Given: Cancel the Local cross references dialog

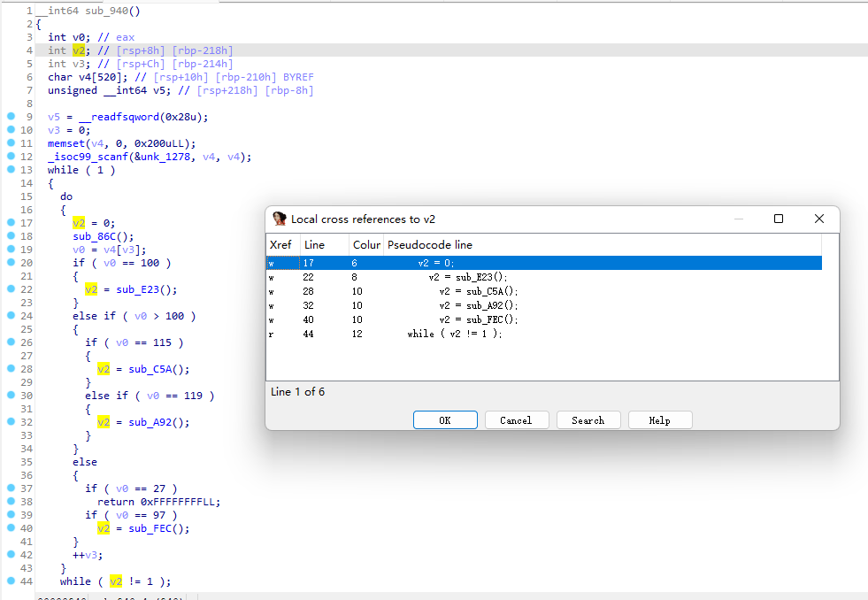Looking at the screenshot, I should pyautogui.click(x=517, y=419).
